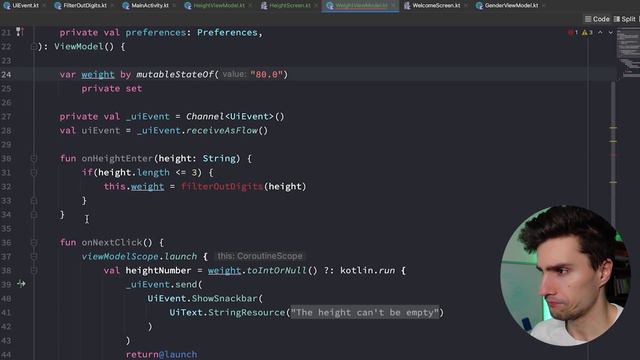Click Preferences type on line 21
640x360 pixels.
point(227,33)
